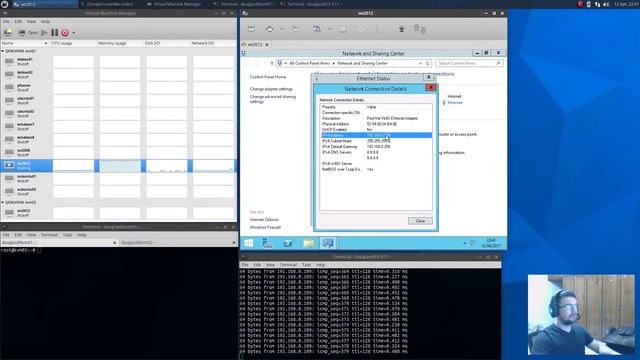Click the network icon in top panel tray
The image size is (640, 360).
tap(598, 4)
